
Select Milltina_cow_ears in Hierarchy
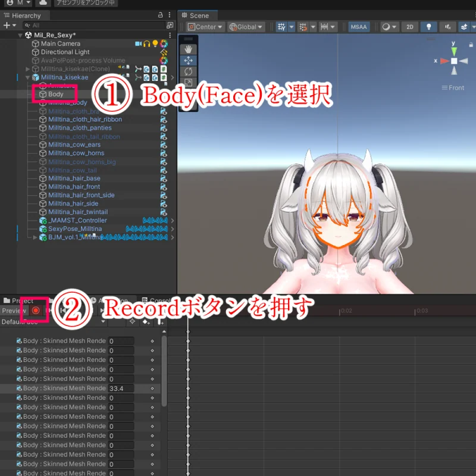pos(74,145)
